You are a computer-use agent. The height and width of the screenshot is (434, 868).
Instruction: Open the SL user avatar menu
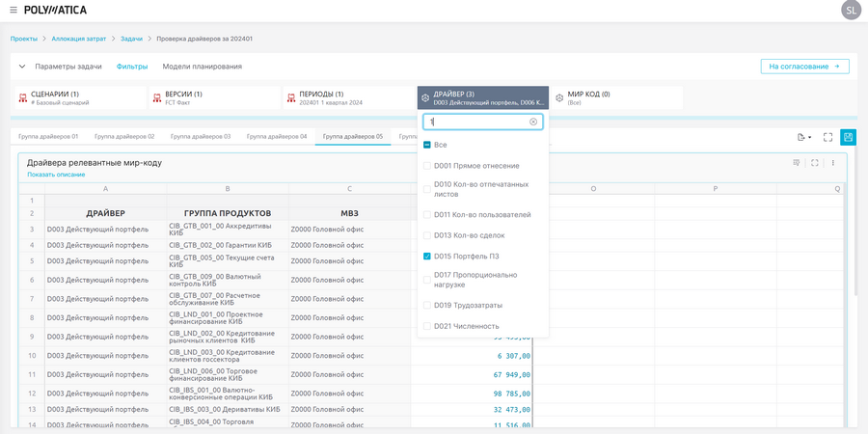[851, 10]
